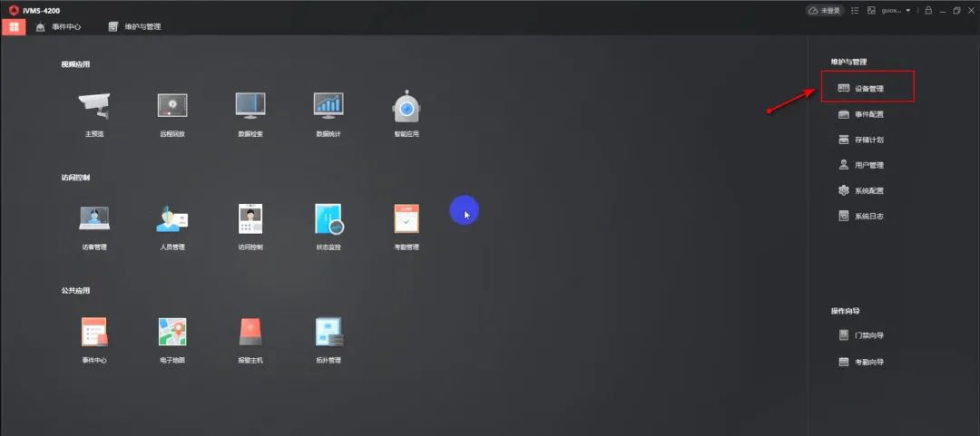The height and width of the screenshot is (436, 980).
Task: Open 考勤管理 attendance calendar icon
Action: coord(407,219)
